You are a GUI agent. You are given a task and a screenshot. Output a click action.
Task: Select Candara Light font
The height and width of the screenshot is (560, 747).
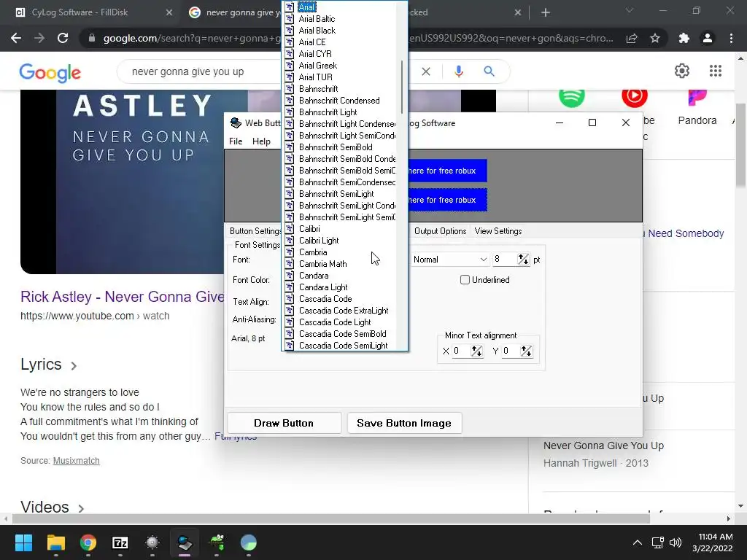323,287
